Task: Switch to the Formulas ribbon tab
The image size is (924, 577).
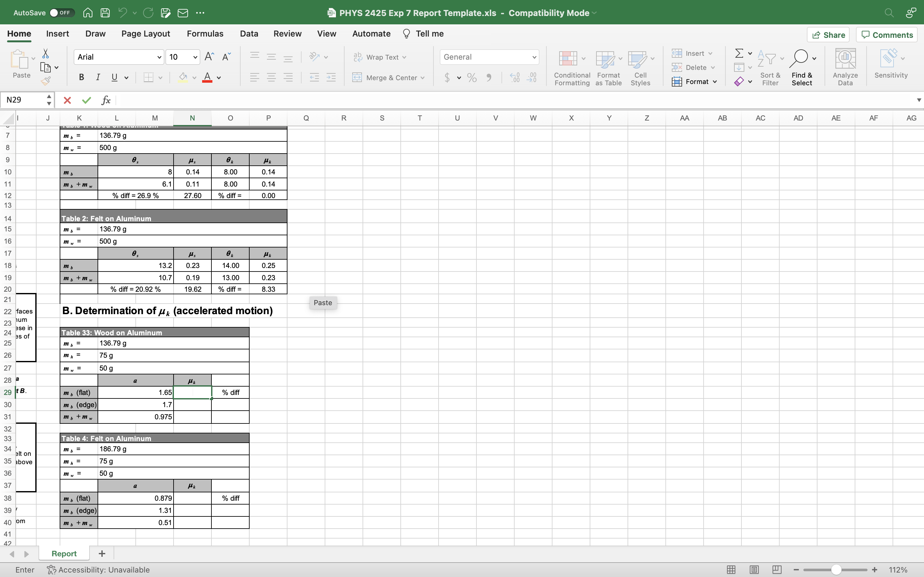Action: 205,34
